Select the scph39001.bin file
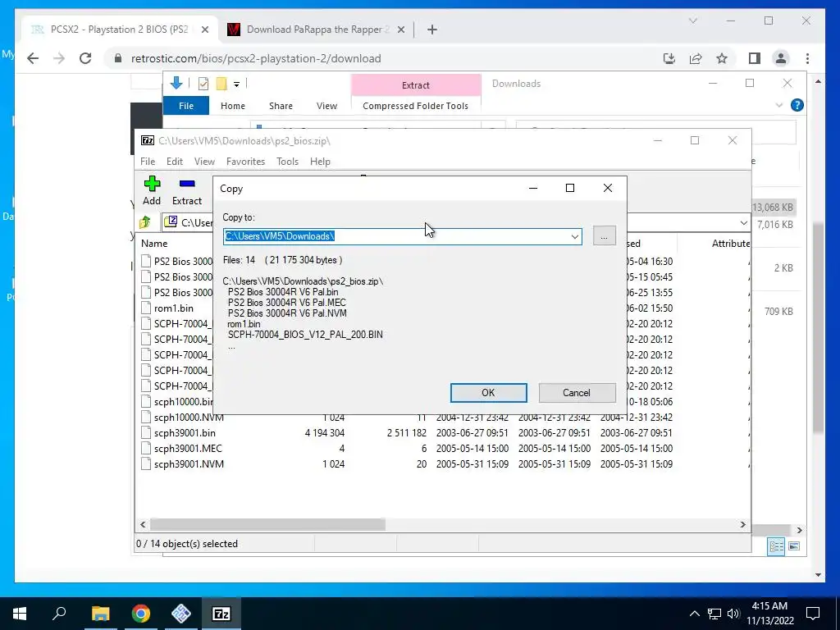This screenshot has height=630, width=840. click(185, 433)
